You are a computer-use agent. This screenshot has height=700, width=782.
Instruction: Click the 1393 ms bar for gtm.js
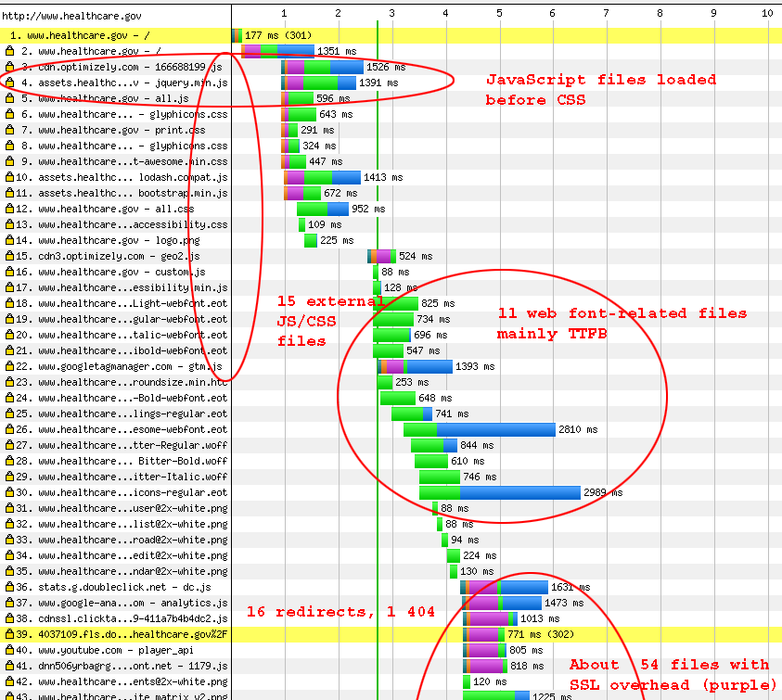[416, 366]
